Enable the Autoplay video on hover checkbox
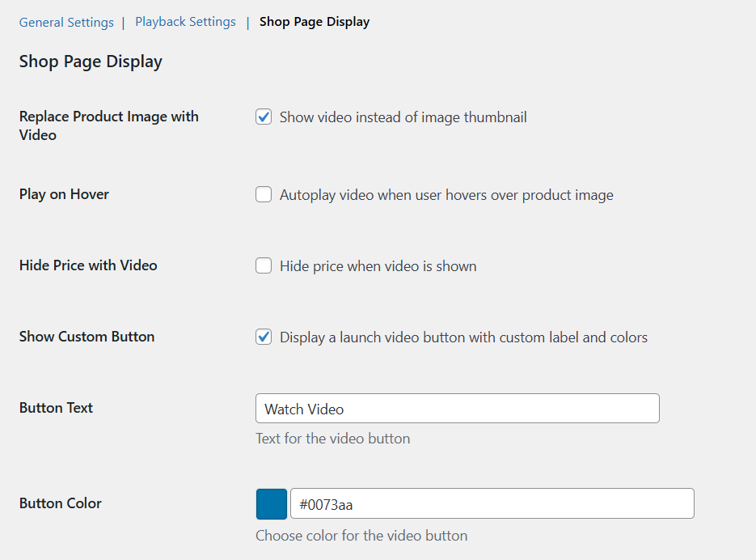Image resolution: width=756 pixels, height=560 pixels. coord(264,195)
